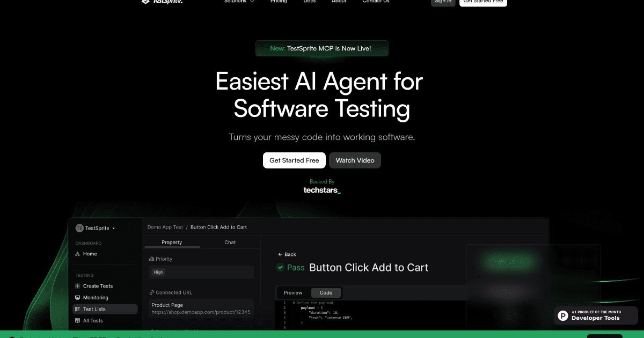Click the Button Click Add to Cart title
Viewport: 644px width, 338px height.
pos(369,267)
